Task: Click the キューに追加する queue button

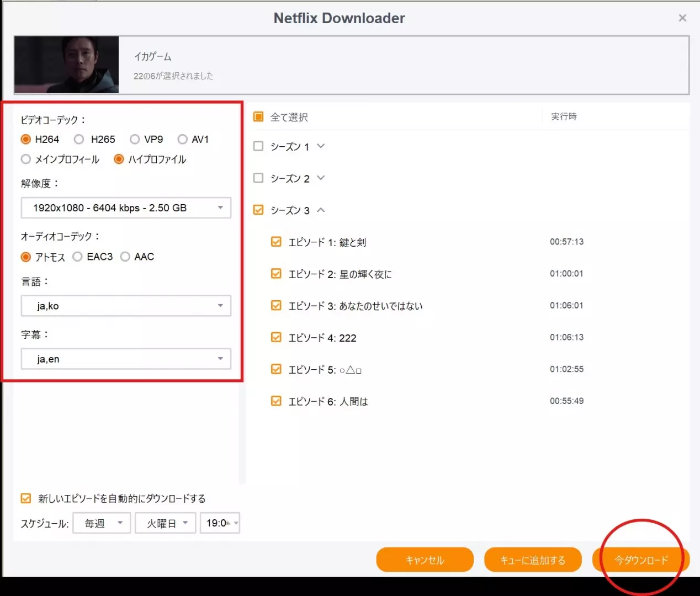Action: pos(533,559)
